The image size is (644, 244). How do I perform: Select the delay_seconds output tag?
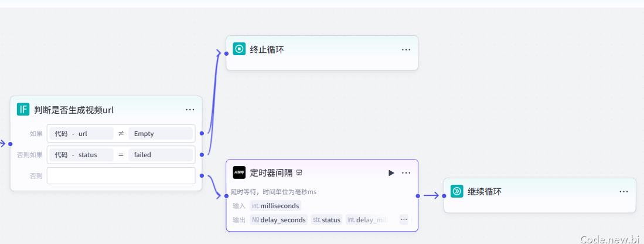click(x=279, y=220)
